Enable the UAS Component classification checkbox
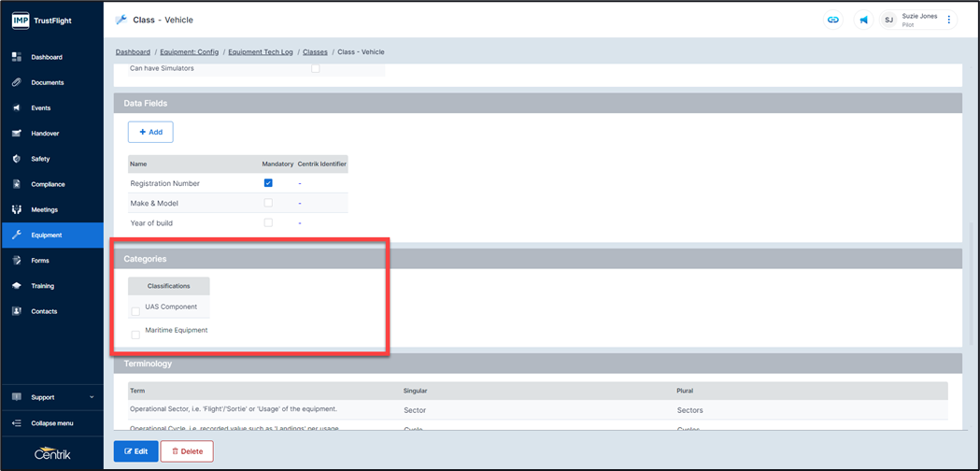This screenshot has height=471, width=980. (x=135, y=311)
